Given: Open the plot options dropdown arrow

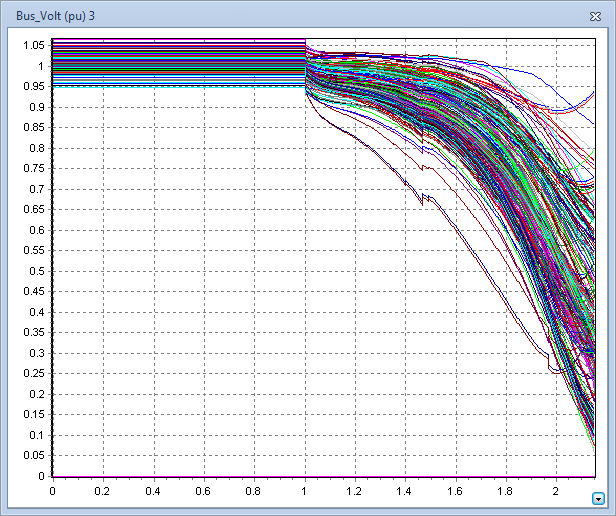Looking at the screenshot, I should [x=598, y=499].
